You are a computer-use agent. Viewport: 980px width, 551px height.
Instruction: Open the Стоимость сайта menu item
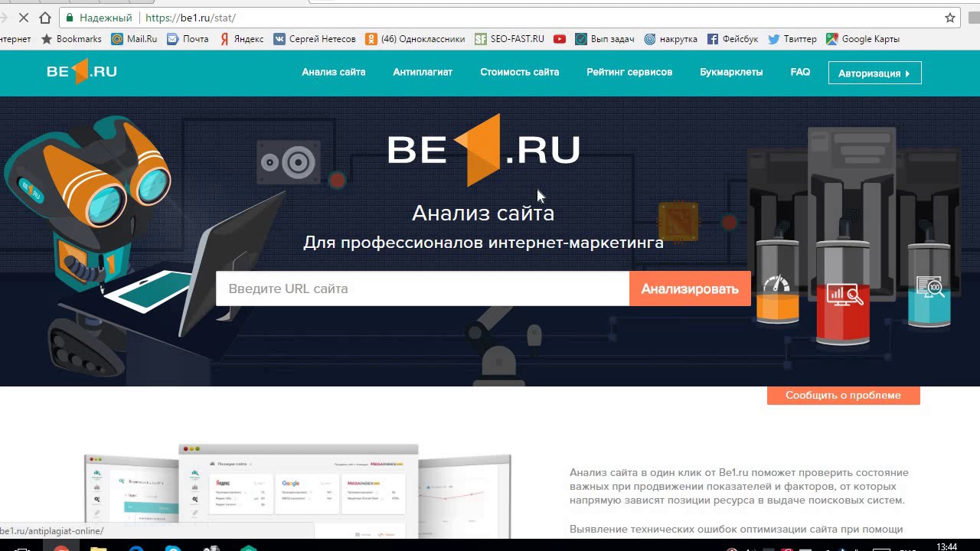520,72
